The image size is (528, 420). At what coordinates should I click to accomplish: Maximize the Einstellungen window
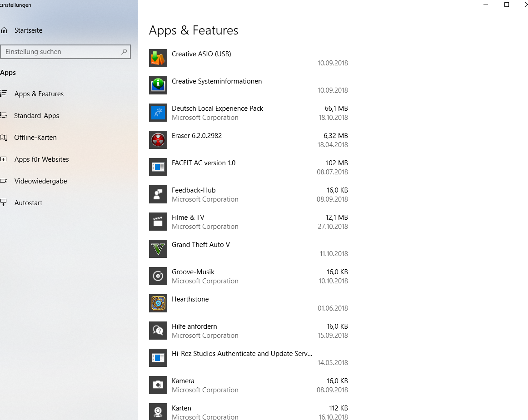[x=507, y=5]
